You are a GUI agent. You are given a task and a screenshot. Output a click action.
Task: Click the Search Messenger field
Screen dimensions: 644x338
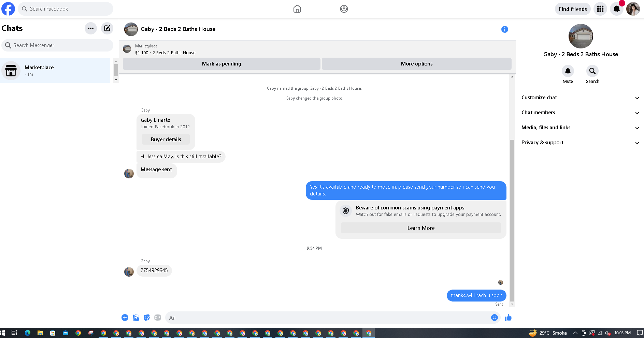(57, 45)
